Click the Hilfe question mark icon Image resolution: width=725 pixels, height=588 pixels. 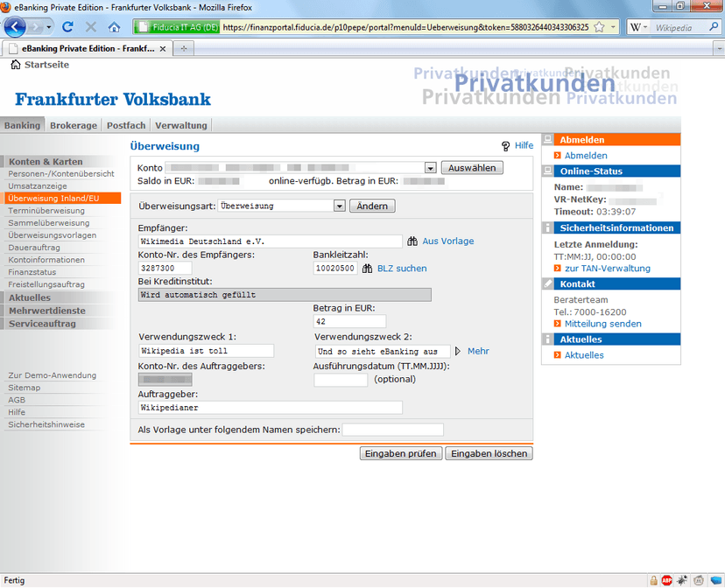point(506,146)
